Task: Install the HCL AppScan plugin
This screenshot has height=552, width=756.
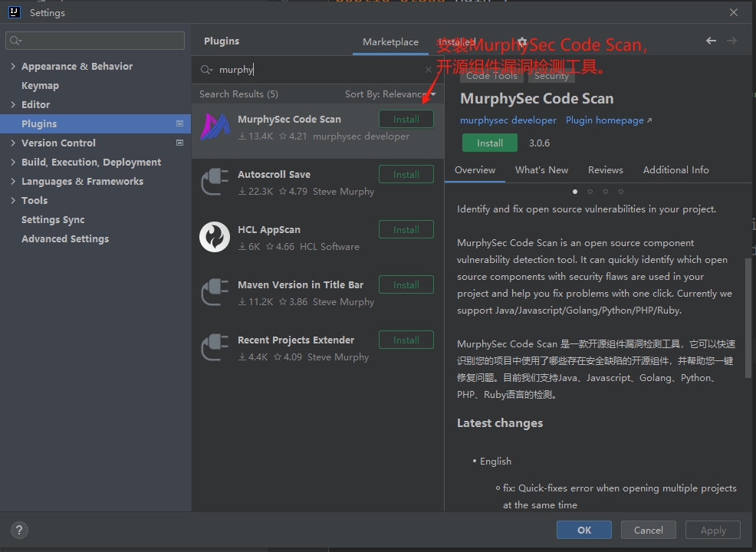Action: (x=406, y=229)
